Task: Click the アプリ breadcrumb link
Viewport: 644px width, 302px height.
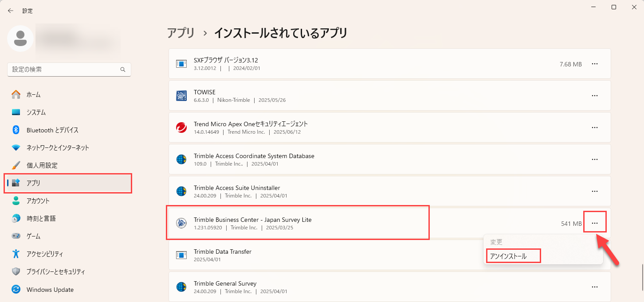Action: pos(181,33)
